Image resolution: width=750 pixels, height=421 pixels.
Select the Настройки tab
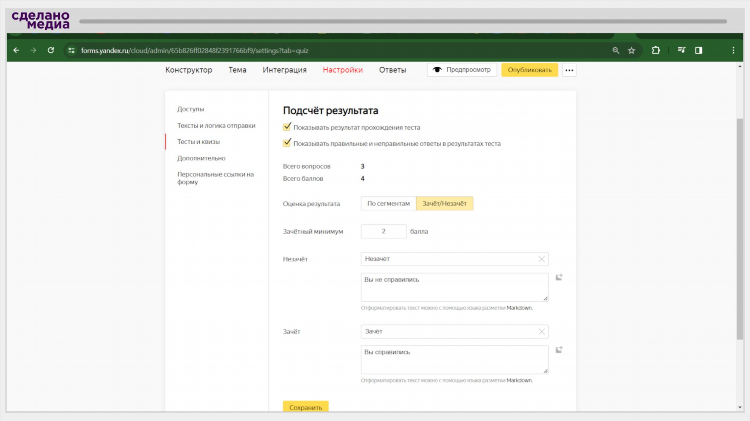(342, 70)
